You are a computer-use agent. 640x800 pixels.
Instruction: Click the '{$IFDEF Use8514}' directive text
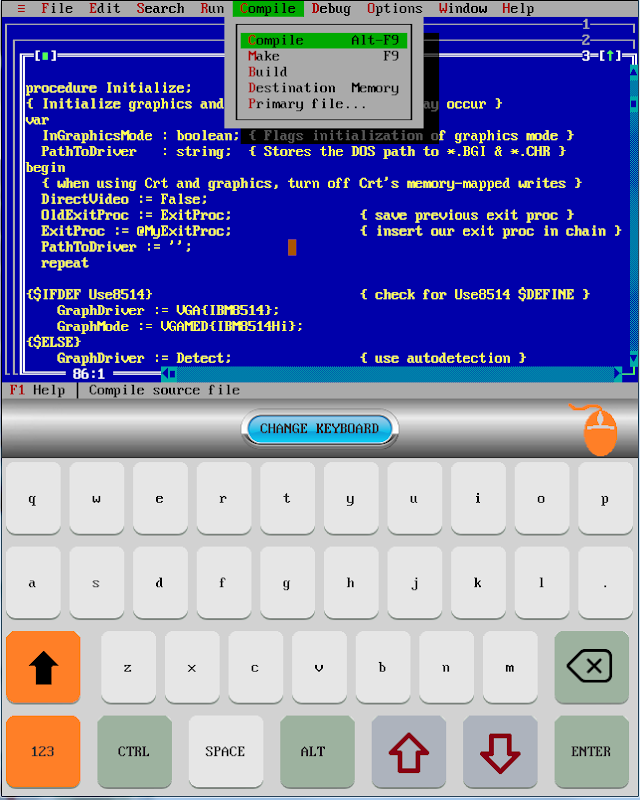click(89, 294)
